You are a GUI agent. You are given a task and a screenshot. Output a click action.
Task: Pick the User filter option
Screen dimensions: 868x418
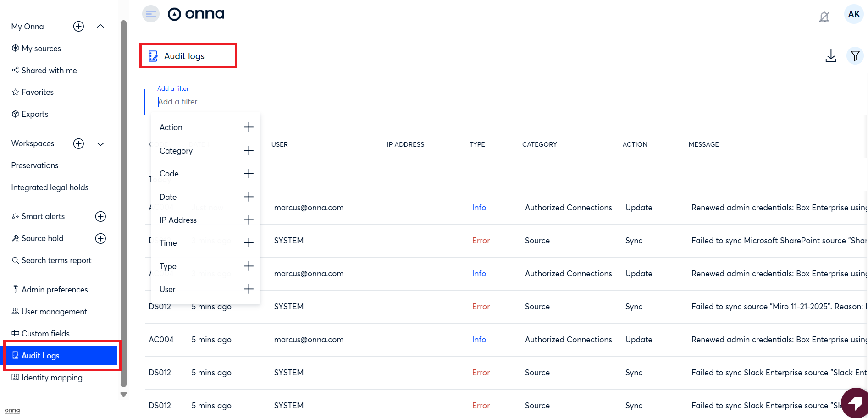click(x=205, y=289)
